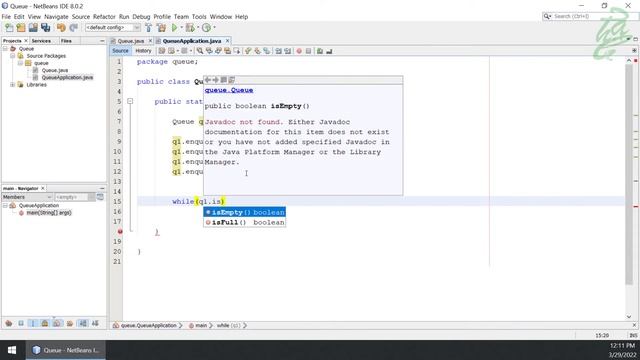Collapse the Source Packages node
Image resolution: width=640 pixels, height=360 pixels.
(13, 56)
